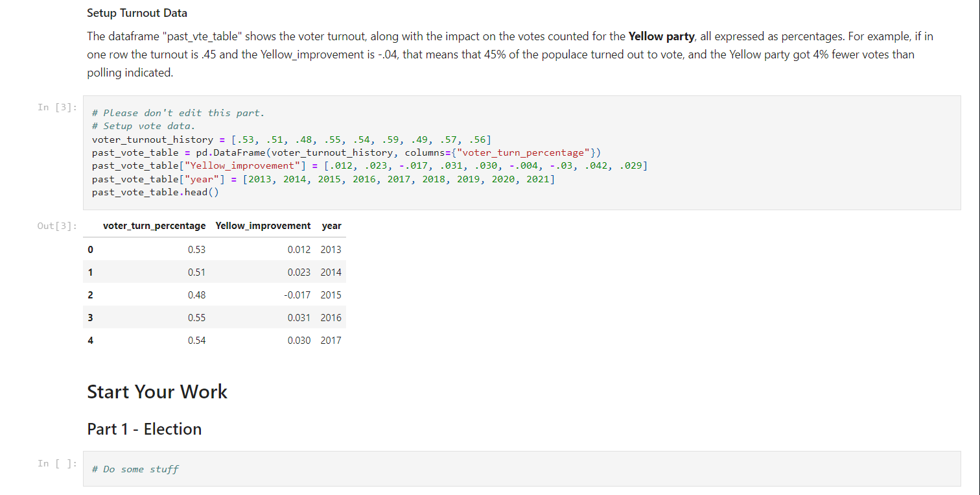Click the voter_turn_percentage column header
Image resolution: width=980 pixels, height=495 pixels.
click(154, 226)
